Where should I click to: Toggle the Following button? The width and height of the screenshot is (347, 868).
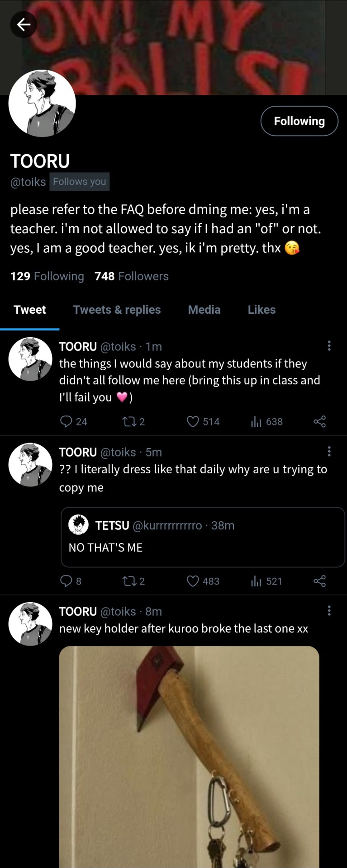[299, 121]
